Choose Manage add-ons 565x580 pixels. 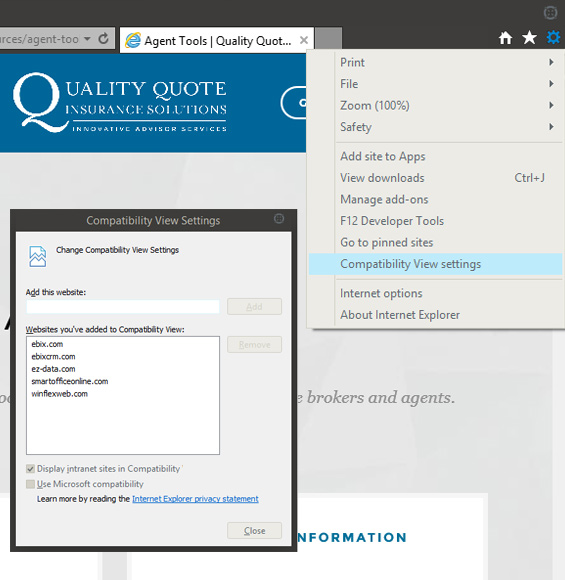[x=435, y=199]
